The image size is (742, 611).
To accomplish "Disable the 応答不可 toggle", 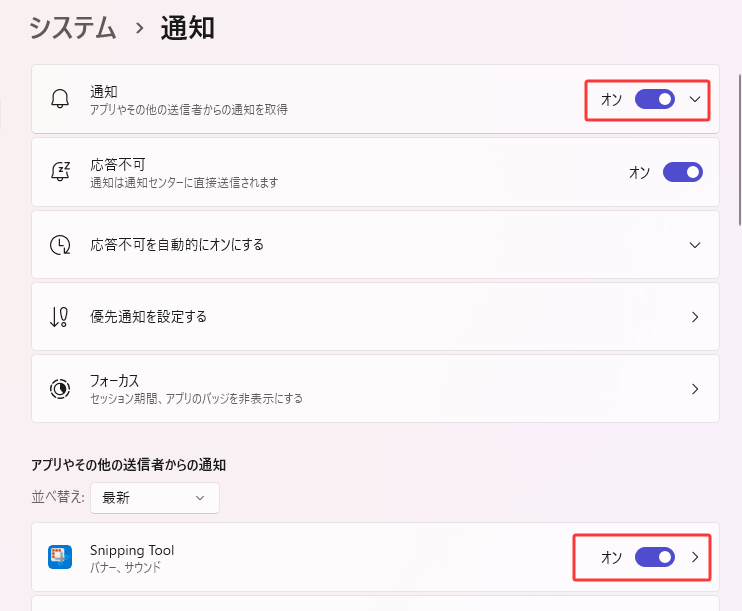I will point(683,172).
